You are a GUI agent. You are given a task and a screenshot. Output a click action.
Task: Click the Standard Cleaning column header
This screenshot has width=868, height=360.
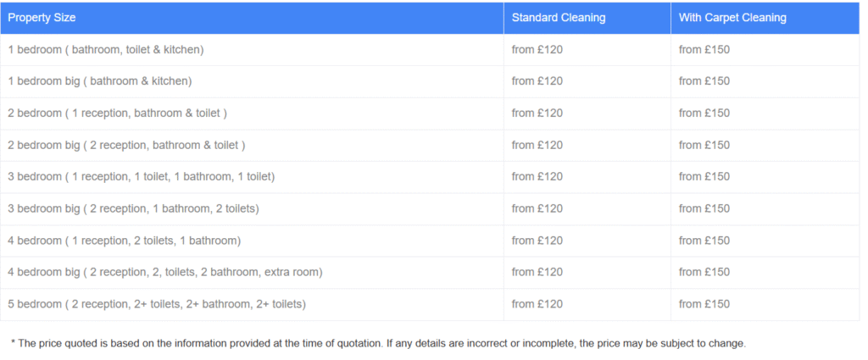pyautogui.click(x=558, y=18)
